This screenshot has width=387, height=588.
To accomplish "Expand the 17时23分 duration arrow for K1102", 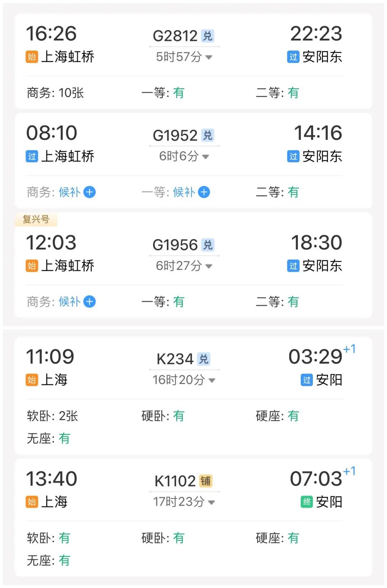I will [x=211, y=502].
